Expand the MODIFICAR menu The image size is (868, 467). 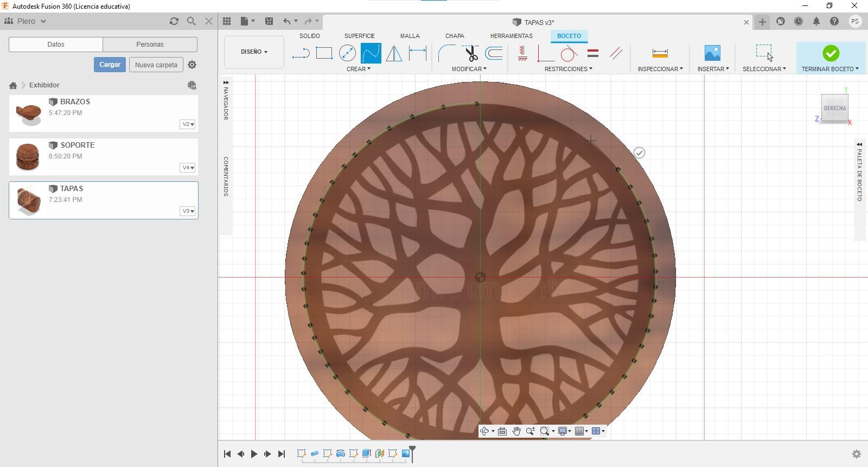click(469, 69)
